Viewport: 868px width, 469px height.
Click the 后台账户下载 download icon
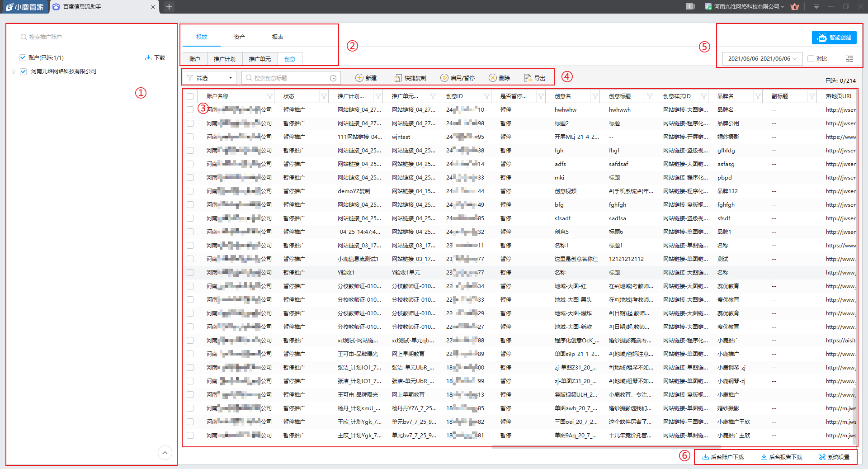point(705,457)
